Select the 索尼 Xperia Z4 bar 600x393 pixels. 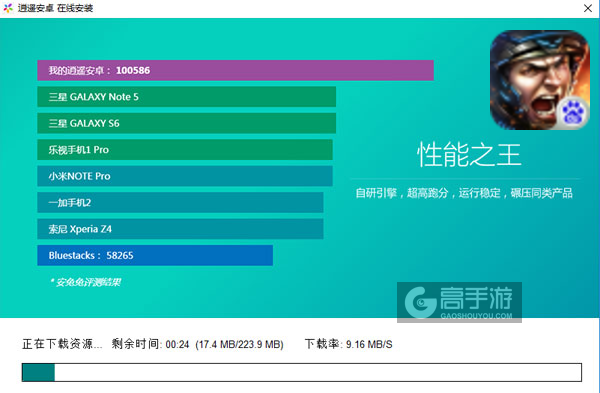180,229
